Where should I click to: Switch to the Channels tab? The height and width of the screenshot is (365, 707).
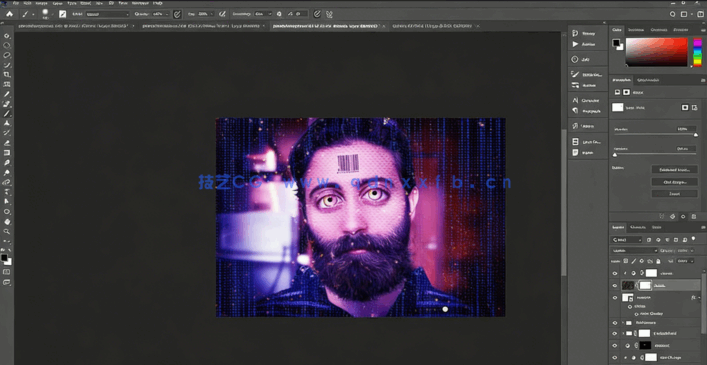638,227
